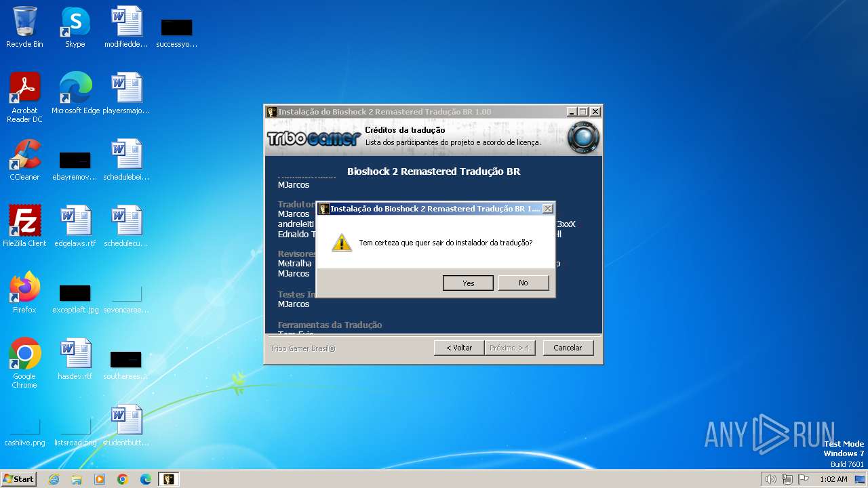Click the warning triangle icon in dialog
The height and width of the screenshot is (488, 868).
tap(341, 243)
